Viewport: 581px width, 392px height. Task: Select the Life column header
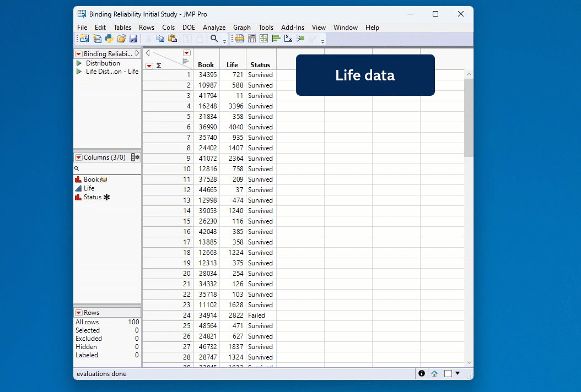tap(232, 64)
